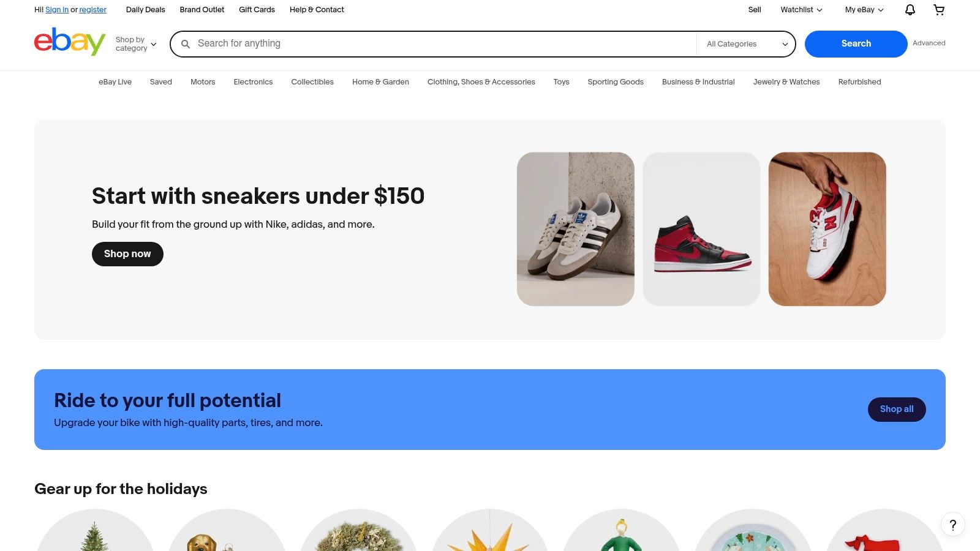The height and width of the screenshot is (551, 980).
Task: Click the help question mark button
Action: 953,525
